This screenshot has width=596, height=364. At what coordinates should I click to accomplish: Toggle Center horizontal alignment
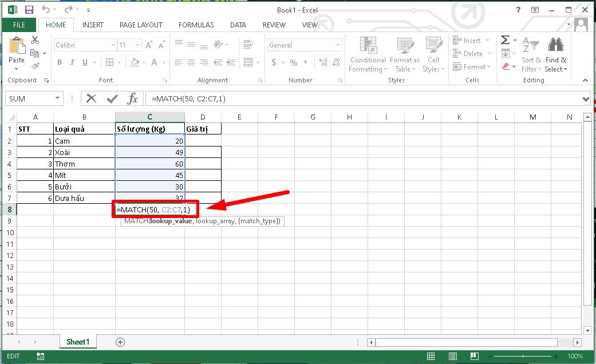191,62
